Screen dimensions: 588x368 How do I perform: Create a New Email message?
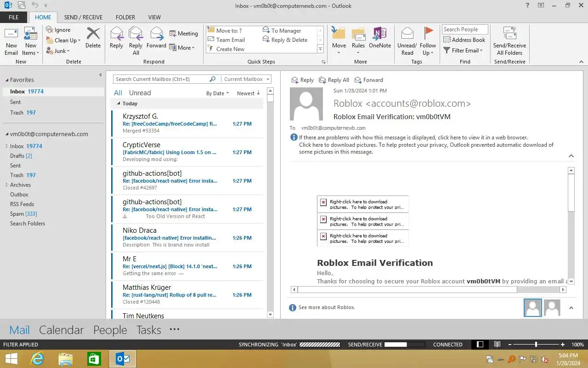coord(11,41)
